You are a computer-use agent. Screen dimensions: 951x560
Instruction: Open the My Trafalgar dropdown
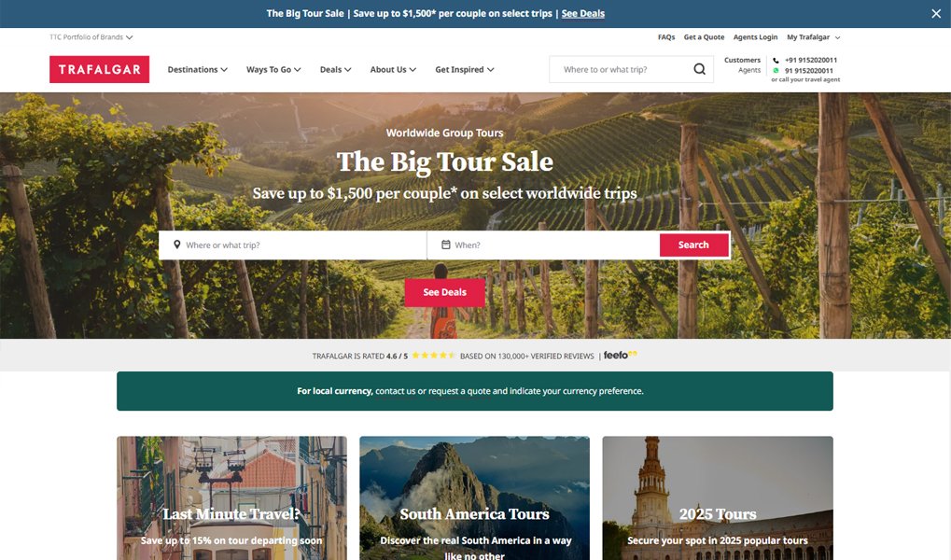[x=813, y=37]
